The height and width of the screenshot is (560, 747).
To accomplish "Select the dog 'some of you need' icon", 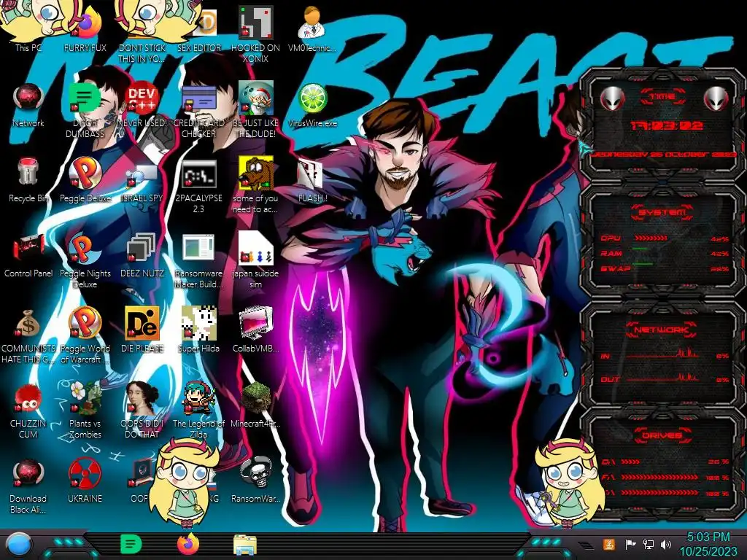I will tap(255, 185).
